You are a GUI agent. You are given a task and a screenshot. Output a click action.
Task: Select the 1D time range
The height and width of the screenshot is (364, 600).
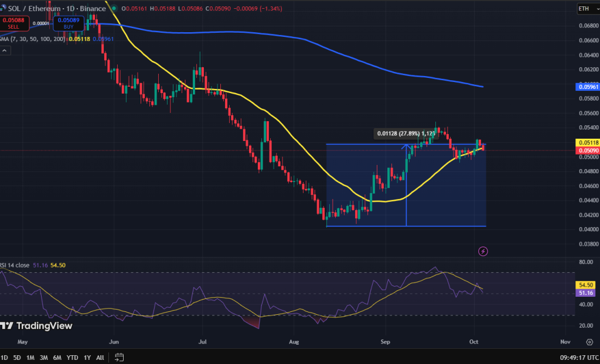point(4,358)
